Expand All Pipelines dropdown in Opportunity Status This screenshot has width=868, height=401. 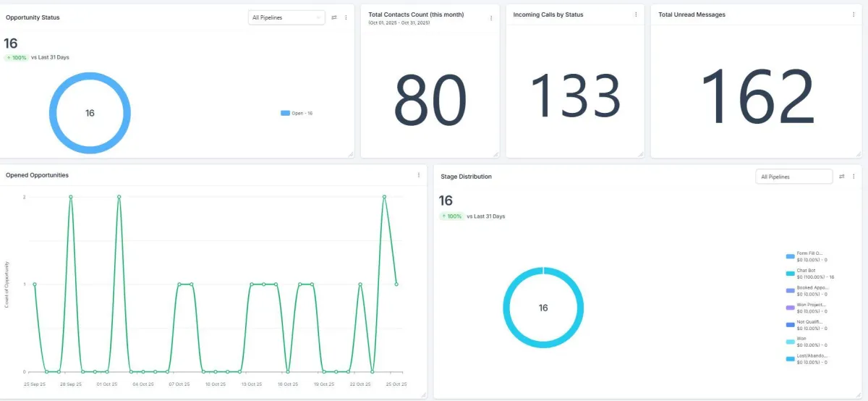[286, 17]
